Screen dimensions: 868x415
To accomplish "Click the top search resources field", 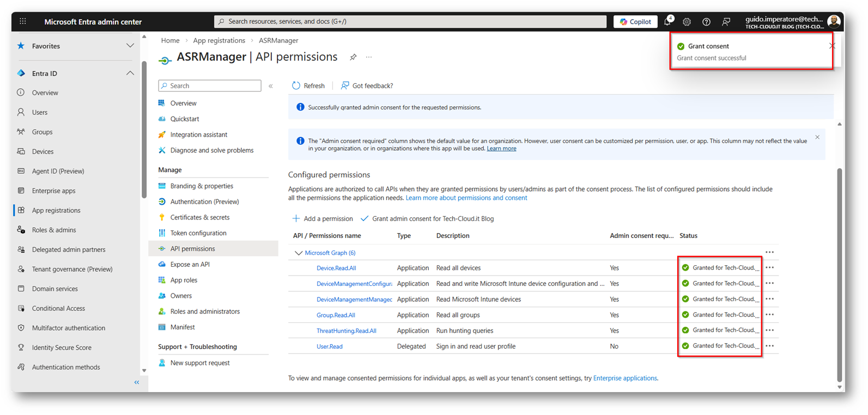I will point(410,22).
